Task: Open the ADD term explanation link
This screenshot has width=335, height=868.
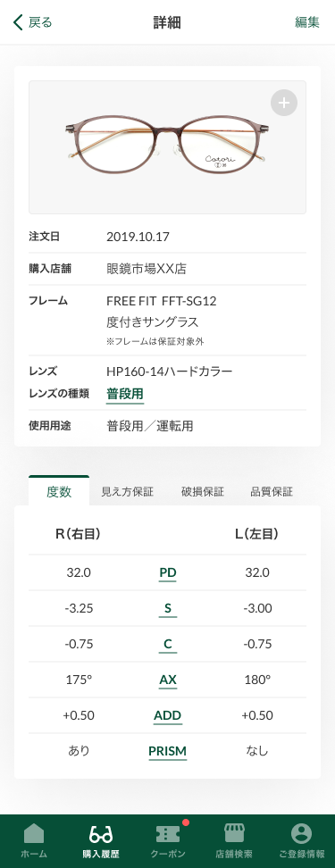Action: [168, 716]
